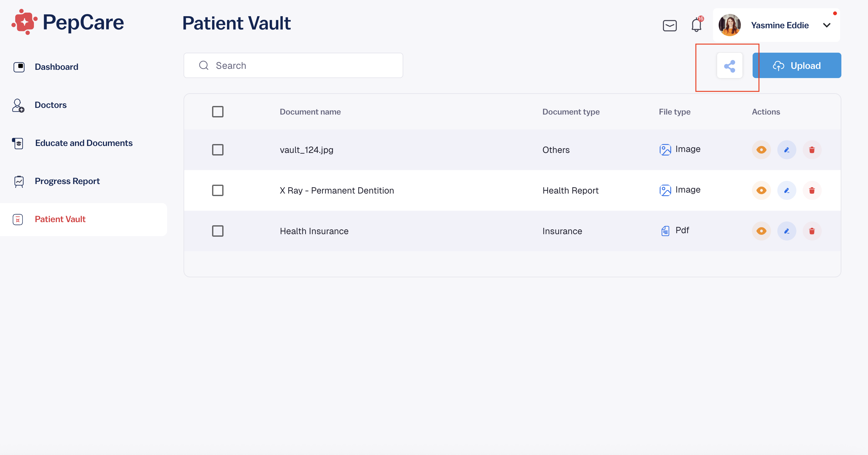868x455 pixels.
Task: View X Ray - Permanent Dentition via eye icon
Action: click(761, 191)
